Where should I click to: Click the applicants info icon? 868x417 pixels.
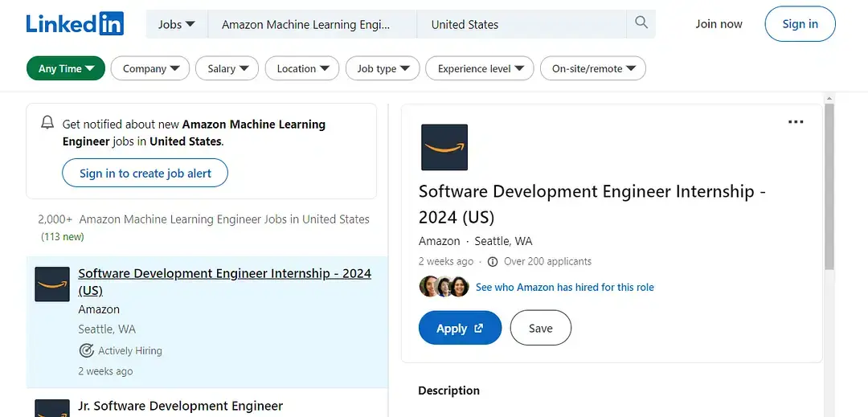pyautogui.click(x=492, y=262)
